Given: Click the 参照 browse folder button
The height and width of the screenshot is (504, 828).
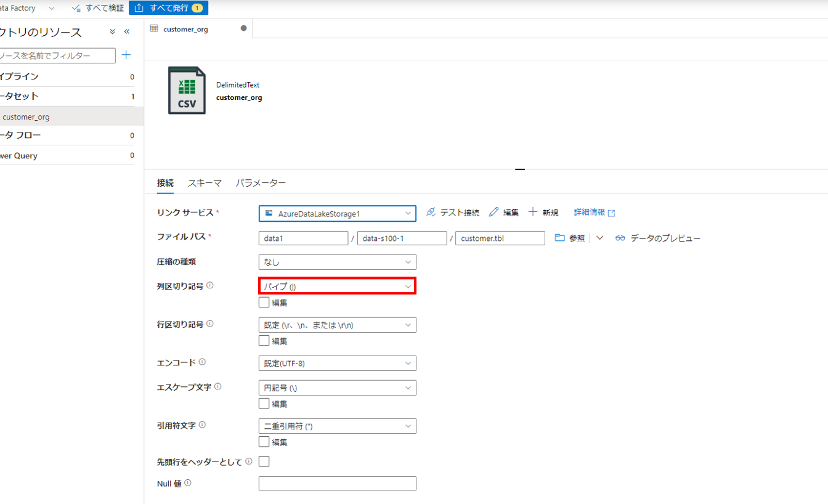Looking at the screenshot, I should tap(570, 238).
